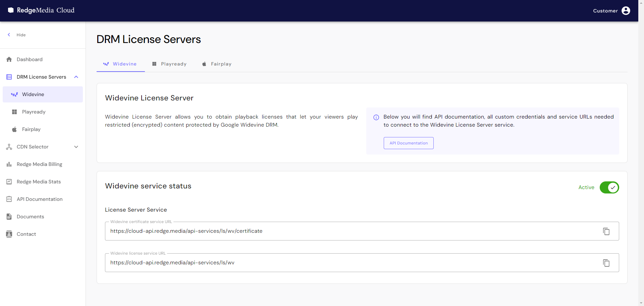The height and width of the screenshot is (306, 644).
Task: Select the Widevine icon in the sidebar
Action: [x=14, y=94]
